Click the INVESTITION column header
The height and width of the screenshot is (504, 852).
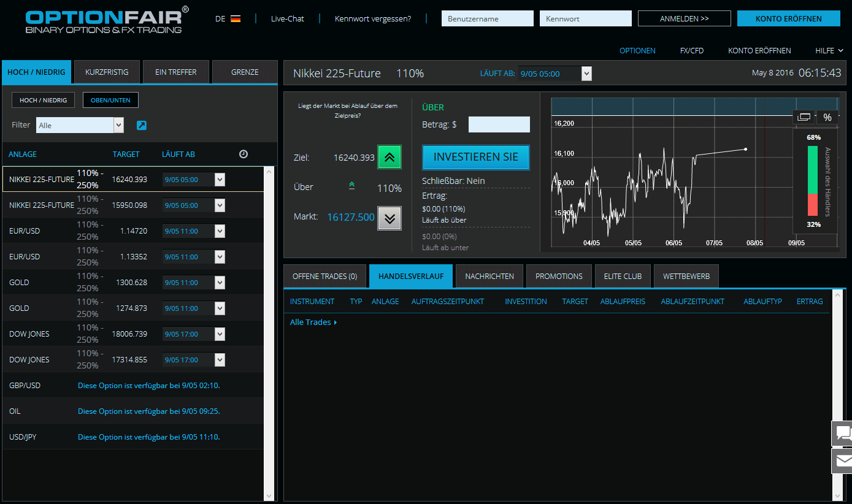526,302
